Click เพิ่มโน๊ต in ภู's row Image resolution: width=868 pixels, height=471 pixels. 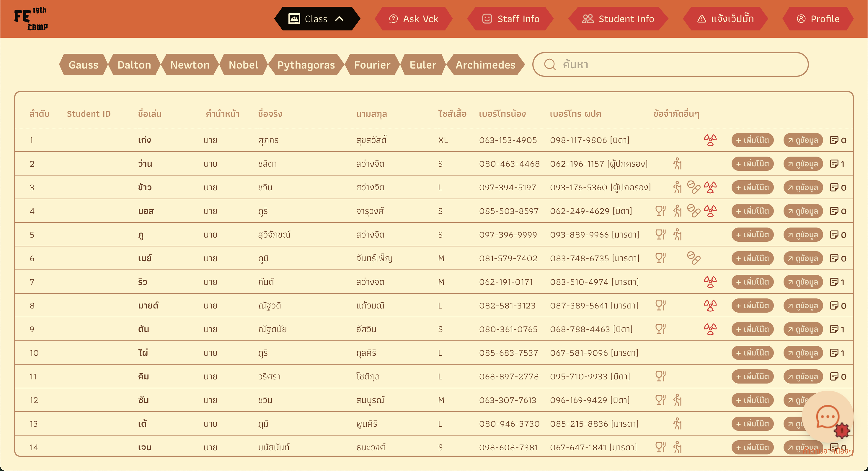point(752,234)
